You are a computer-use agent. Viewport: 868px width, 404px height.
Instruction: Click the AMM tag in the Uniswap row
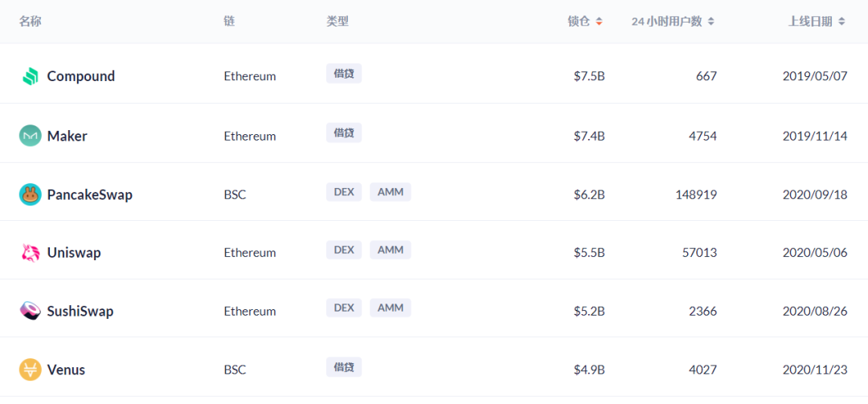(x=391, y=250)
